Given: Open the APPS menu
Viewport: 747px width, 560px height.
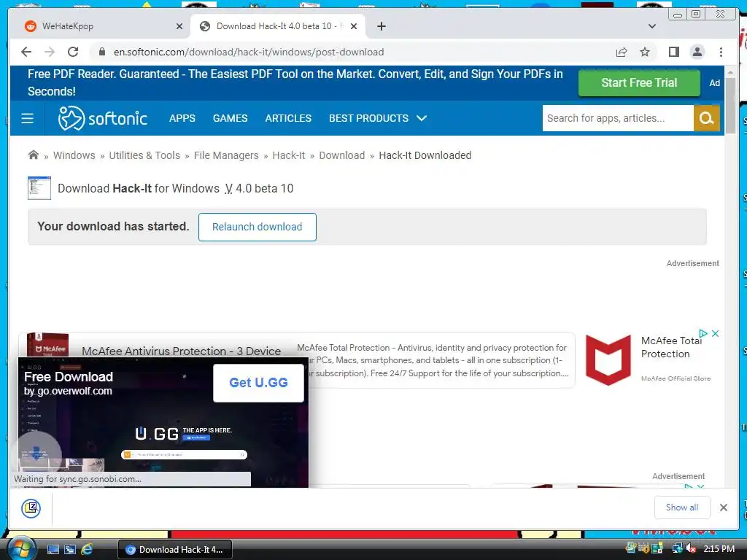Looking at the screenshot, I should [182, 118].
